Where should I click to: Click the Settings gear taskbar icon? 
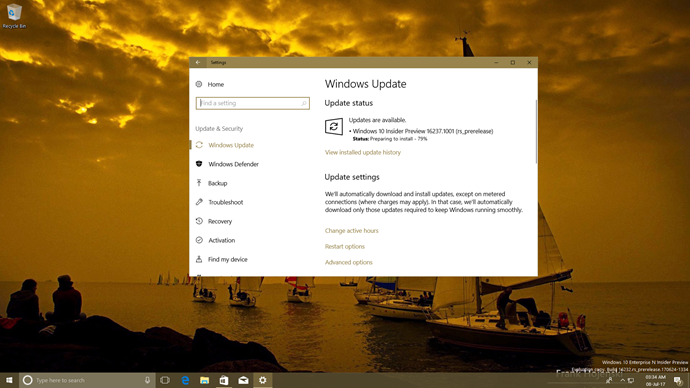coord(263,380)
